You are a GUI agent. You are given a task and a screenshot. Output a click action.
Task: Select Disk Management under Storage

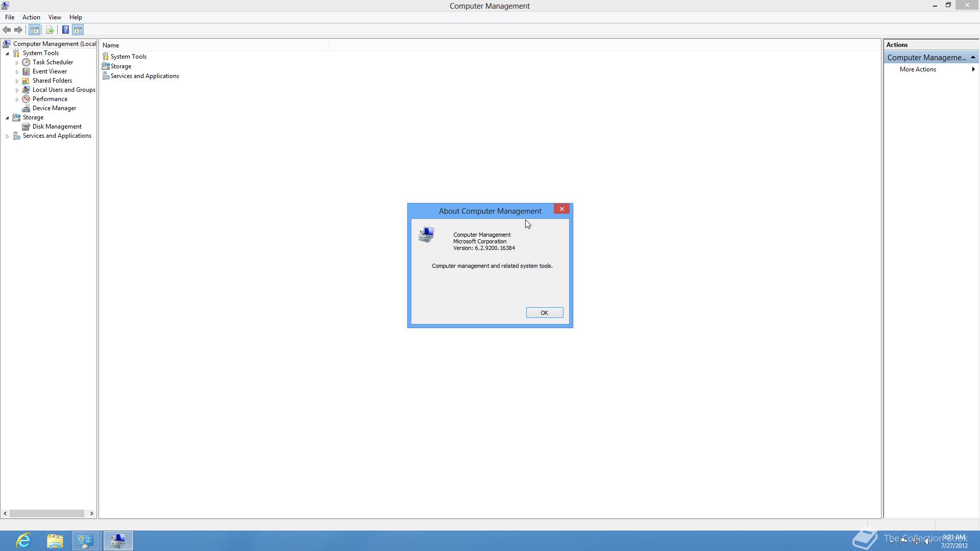(x=57, y=127)
